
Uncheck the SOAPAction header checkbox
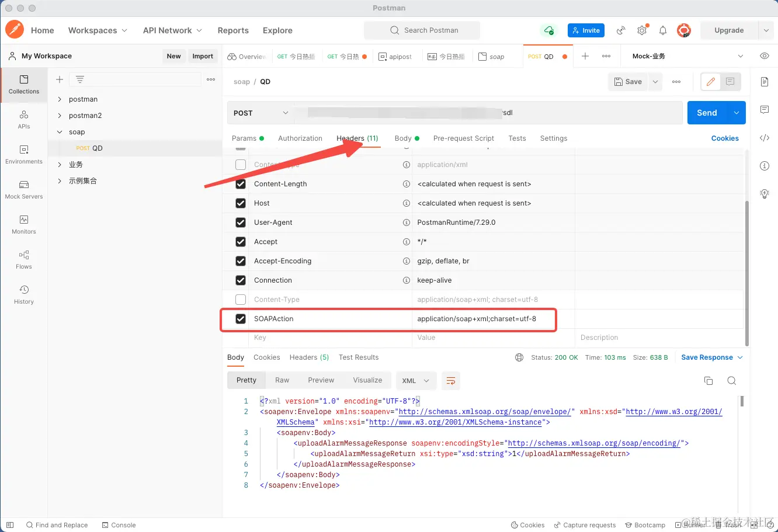click(241, 319)
